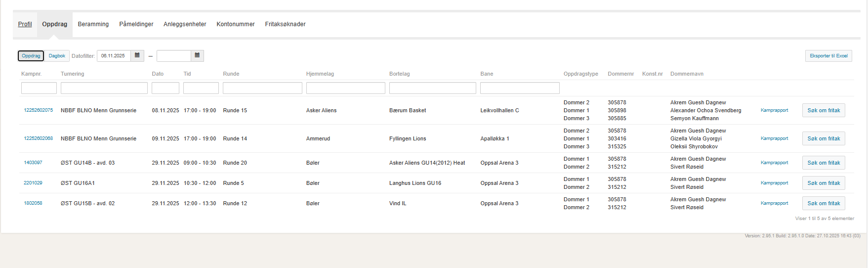Sort by the Bane column header
The image size is (868, 268).
click(487, 74)
